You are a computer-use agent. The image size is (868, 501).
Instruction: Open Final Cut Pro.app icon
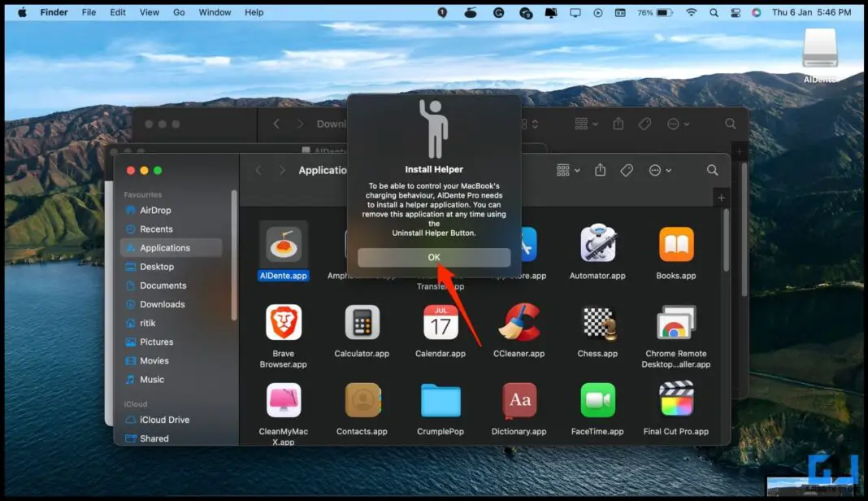coord(676,400)
